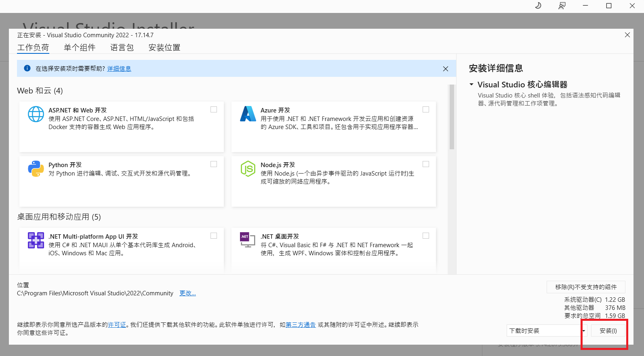This screenshot has width=644, height=356.
Task: Click the 更改... location link
Action: [187, 293]
